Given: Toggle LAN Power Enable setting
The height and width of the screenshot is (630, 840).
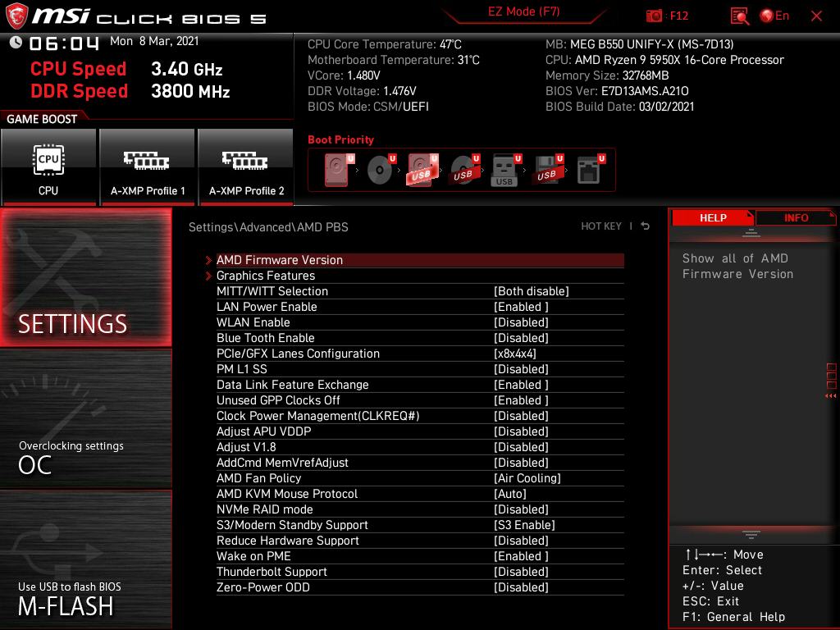Looking at the screenshot, I should pos(420,307).
